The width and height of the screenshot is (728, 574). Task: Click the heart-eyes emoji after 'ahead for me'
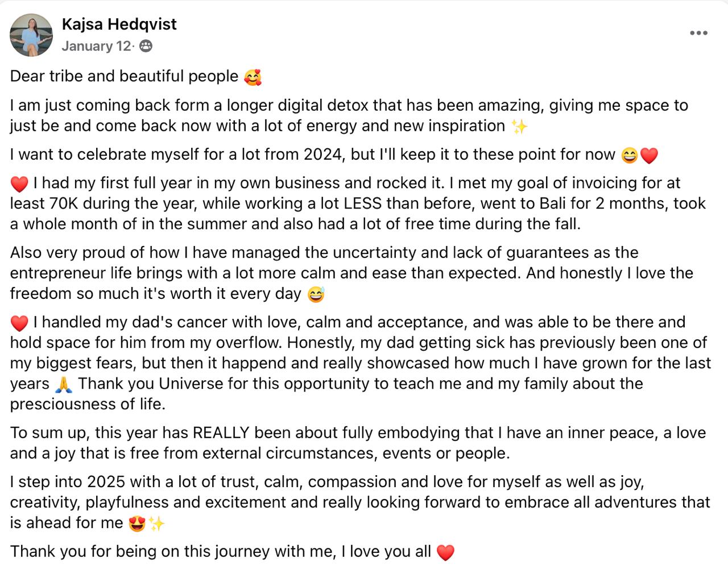[137, 523]
